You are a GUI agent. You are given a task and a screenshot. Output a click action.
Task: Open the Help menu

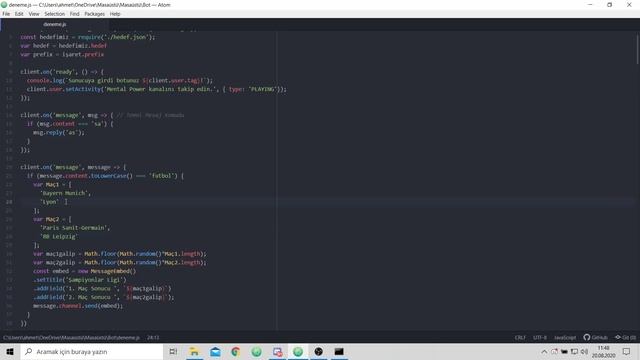coord(115,14)
